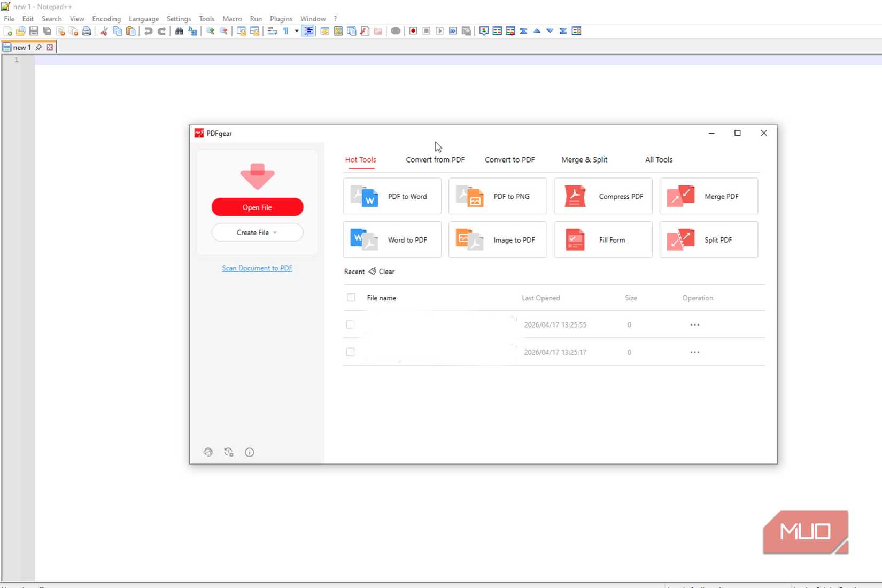This screenshot has height=588, width=882.
Task: Click the Redo arrow in Notepad++ toolbar
Action: [161, 31]
